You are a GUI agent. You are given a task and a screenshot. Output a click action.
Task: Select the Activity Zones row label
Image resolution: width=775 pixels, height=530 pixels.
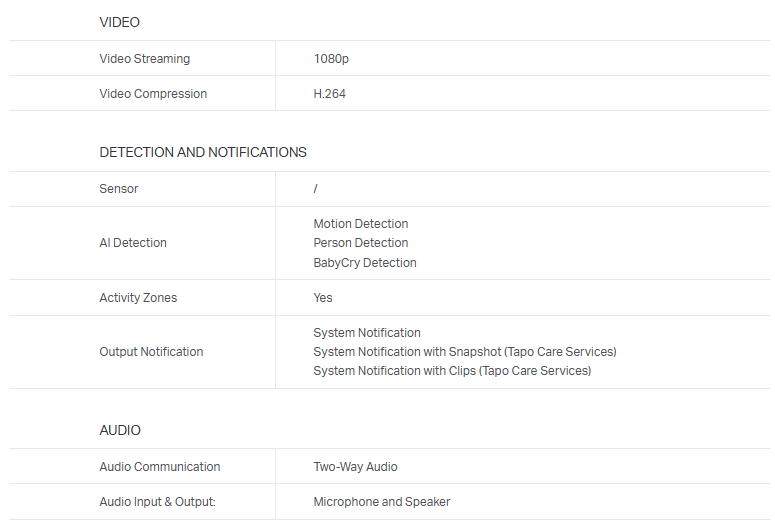coord(138,298)
